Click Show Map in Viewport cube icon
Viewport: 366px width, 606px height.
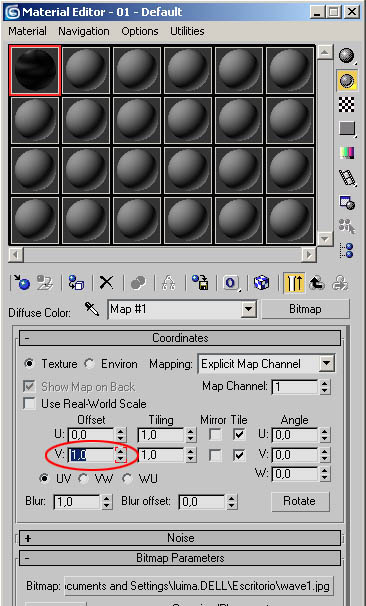pyautogui.click(x=262, y=283)
